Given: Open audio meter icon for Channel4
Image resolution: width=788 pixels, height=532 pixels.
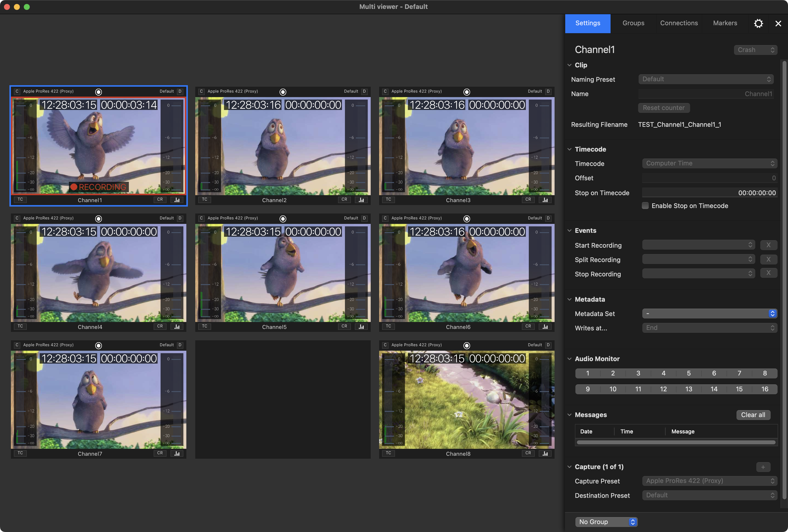Looking at the screenshot, I should click(177, 327).
